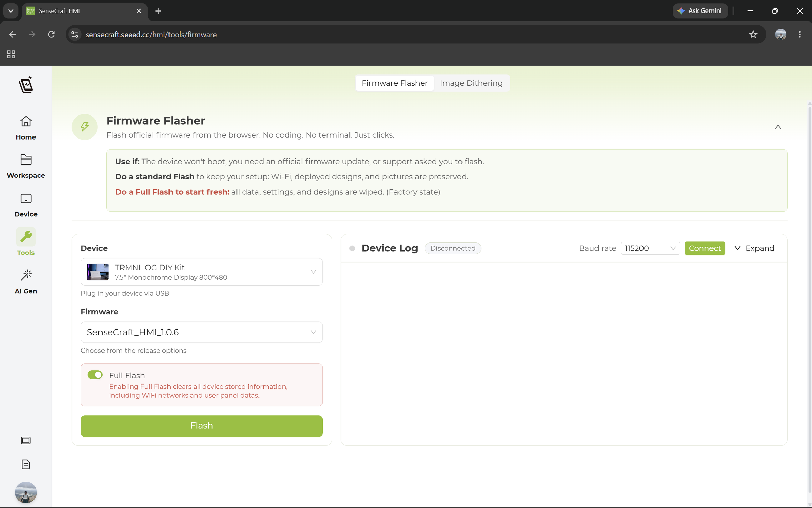Open the document icon in sidebar
The image size is (812, 508).
pyautogui.click(x=26, y=464)
